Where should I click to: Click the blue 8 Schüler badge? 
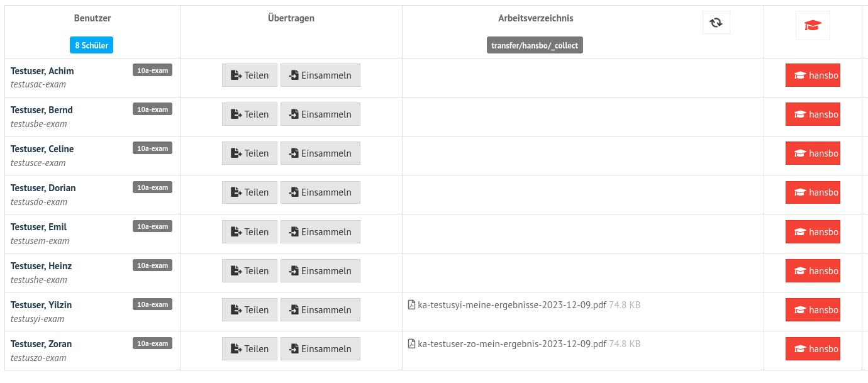pos(92,45)
